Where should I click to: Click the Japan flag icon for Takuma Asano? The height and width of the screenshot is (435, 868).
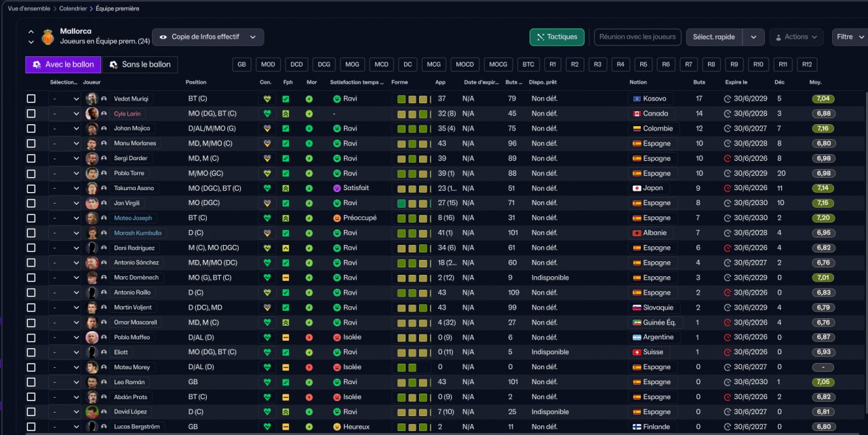[x=637, y=188]
